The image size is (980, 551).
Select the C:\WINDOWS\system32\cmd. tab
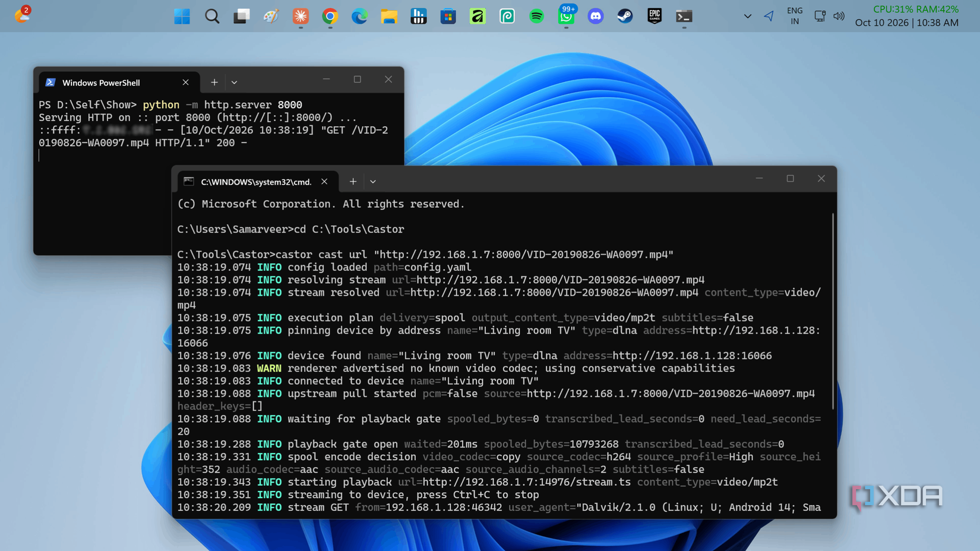[257, 182]
